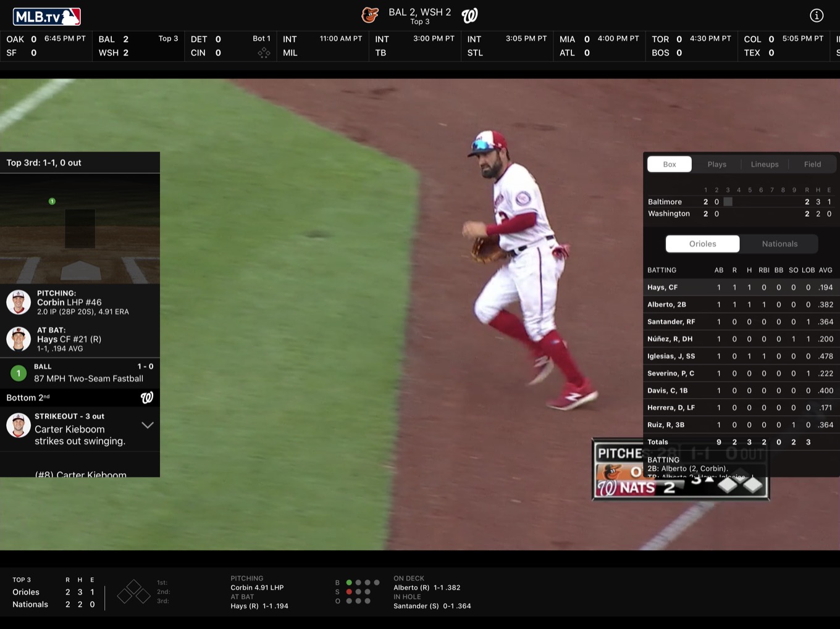840x629 pixels.
Task: Click Corbin pitcher headshot
Action: 19,302
